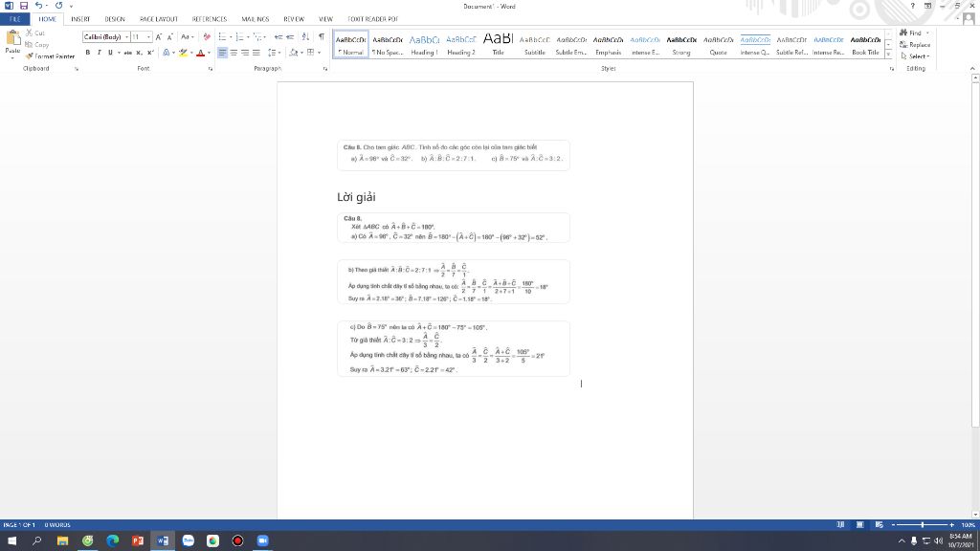Toggle Bold formatting
The width and height of the screenshot is (980, 551).
[x=87, y=53]
